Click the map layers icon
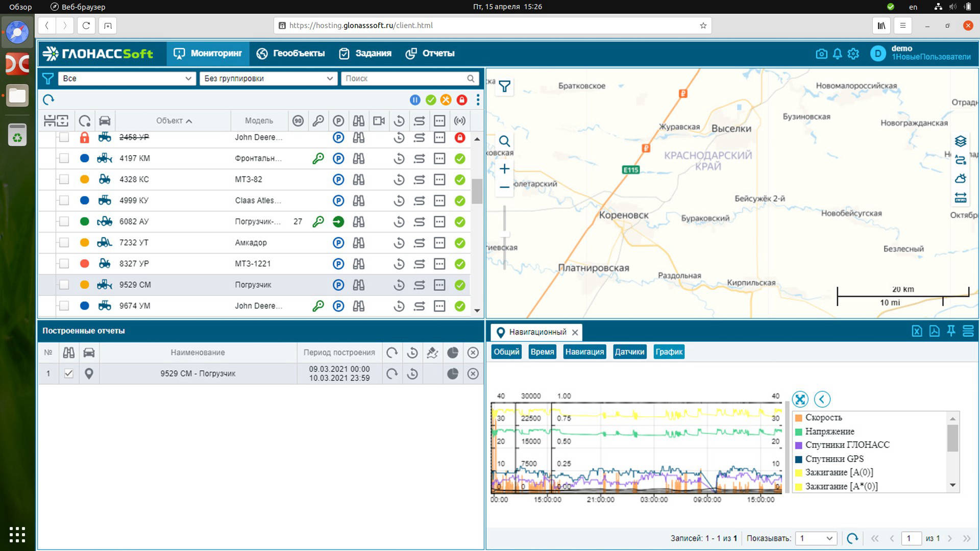980x551 pixels. pyautogui.click(x=961, y=141)
